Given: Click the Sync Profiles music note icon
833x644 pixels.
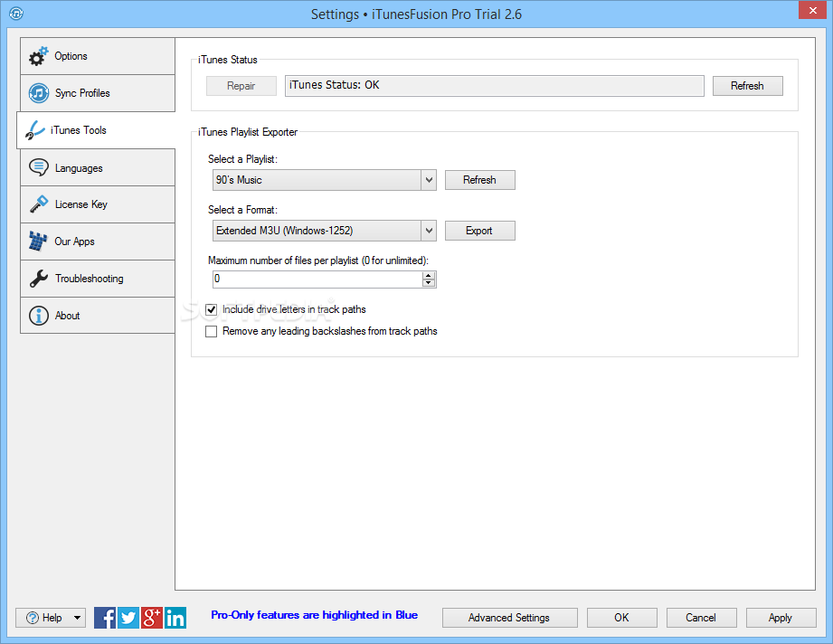Looking at the screenshot, I should (39, 93).
